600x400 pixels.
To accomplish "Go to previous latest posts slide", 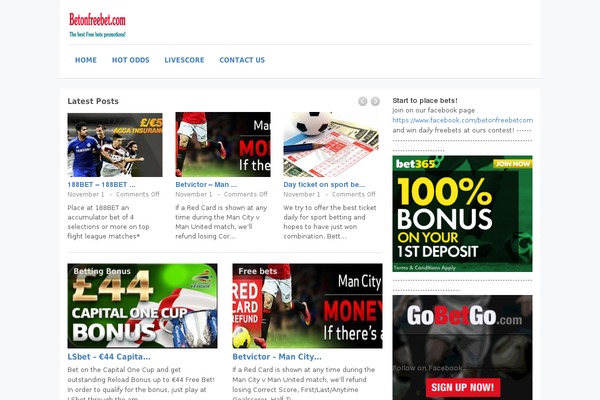I will click(x=362, y=101).
